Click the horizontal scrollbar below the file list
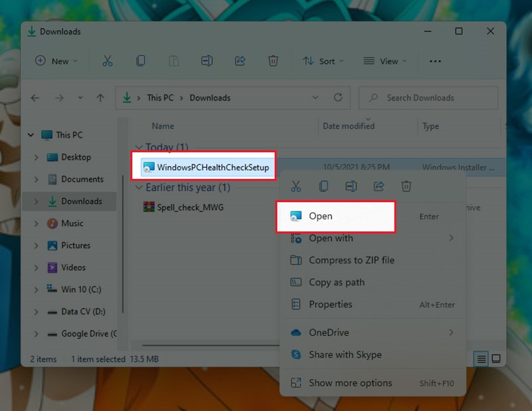Screen dimensions: 532x411 click(x=210, y=345)
